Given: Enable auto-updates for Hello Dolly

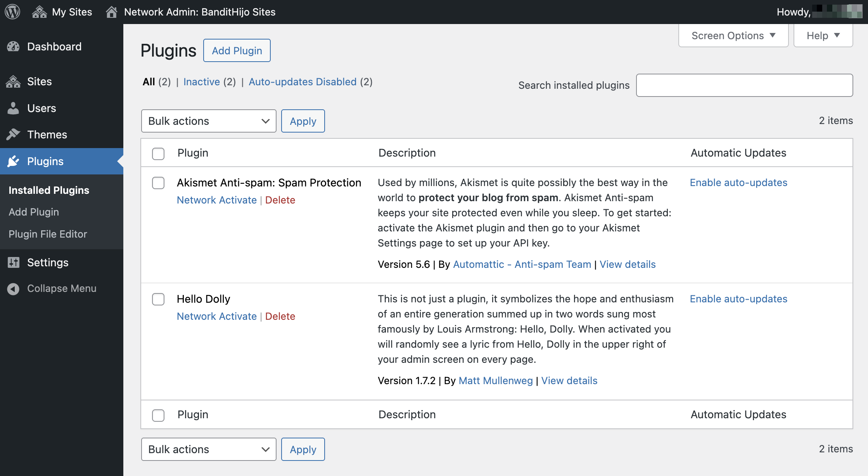Looking at the screenshot, I should [738, 299].
